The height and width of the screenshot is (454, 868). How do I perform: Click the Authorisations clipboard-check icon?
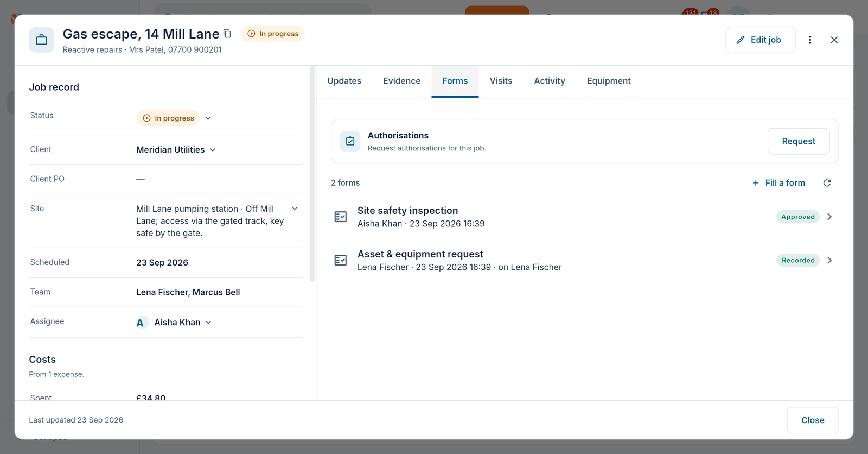350,141
